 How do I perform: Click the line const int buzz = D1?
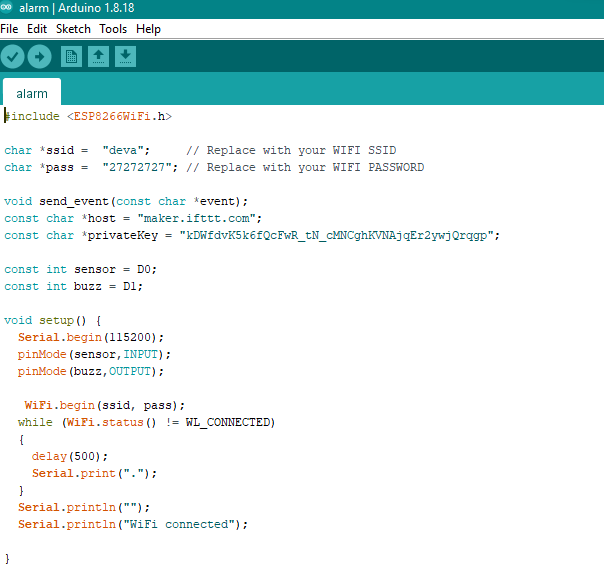tap(74, 286)
